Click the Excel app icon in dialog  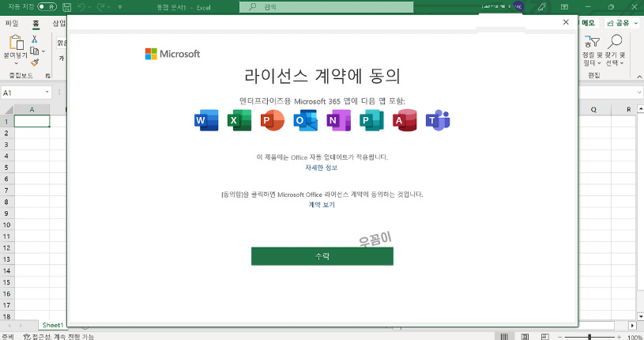pyautogui.click(x=239, y=120)
